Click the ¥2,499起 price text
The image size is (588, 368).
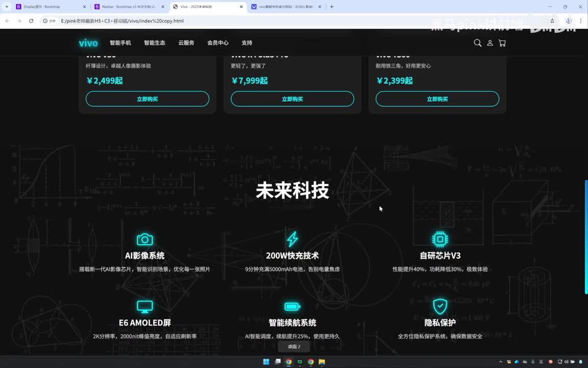point(104,81)
